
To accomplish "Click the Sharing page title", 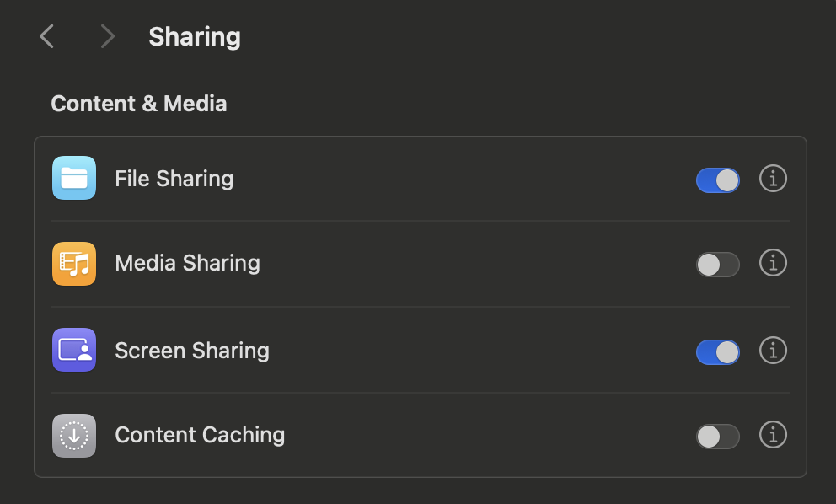I will point(195,37).
